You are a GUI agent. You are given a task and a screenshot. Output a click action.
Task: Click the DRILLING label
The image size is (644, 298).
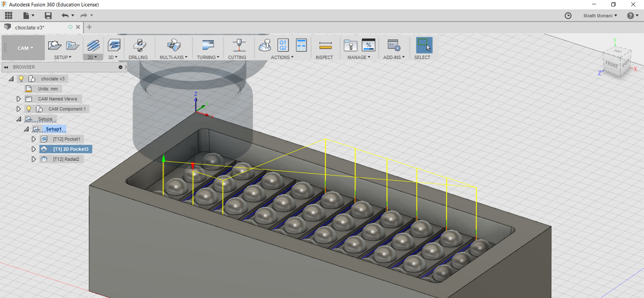(138, 57)
